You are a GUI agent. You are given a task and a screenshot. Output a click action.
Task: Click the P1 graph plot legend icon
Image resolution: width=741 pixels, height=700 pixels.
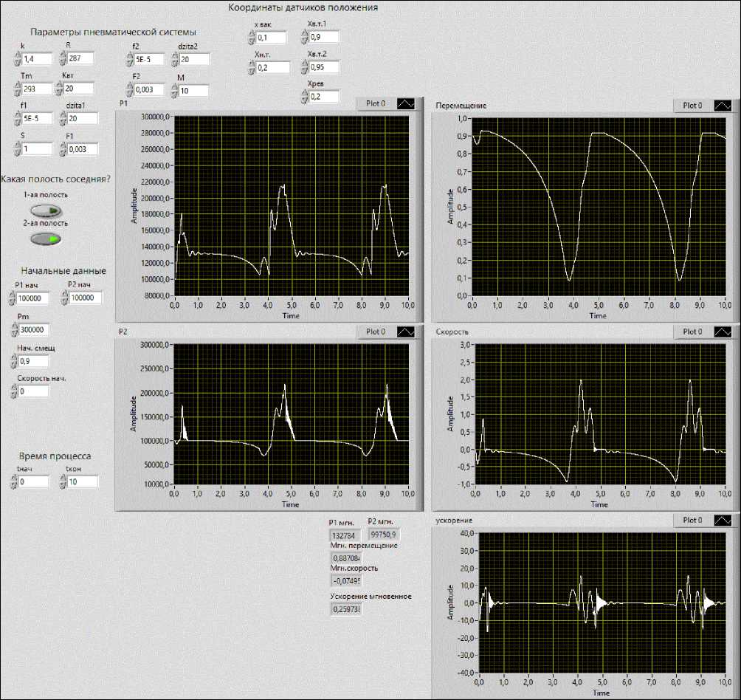(405, 104)
